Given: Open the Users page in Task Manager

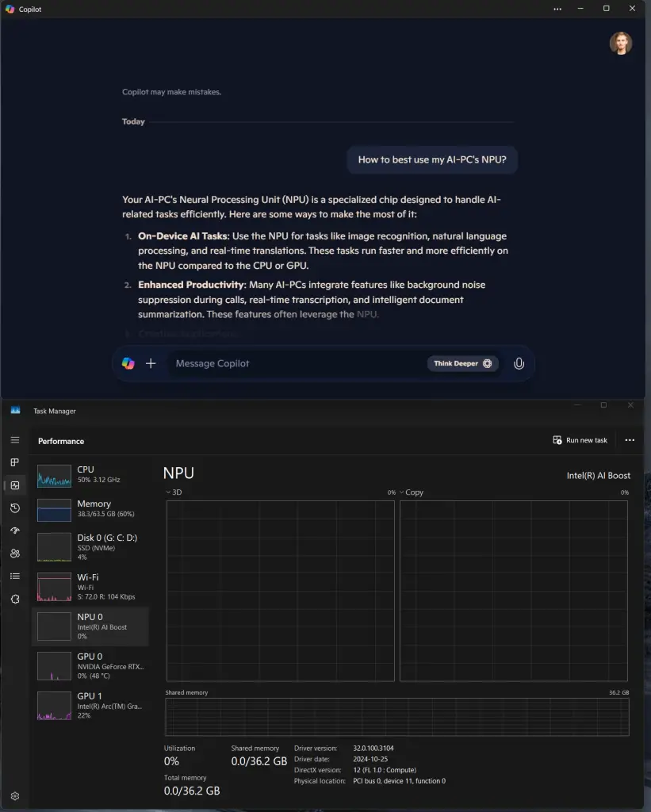Looking at the screenshot, I should [14, 553].
